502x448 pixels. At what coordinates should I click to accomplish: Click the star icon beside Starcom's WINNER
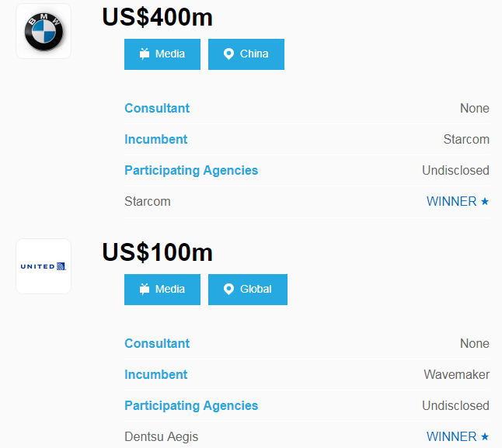tap(485, 202)
